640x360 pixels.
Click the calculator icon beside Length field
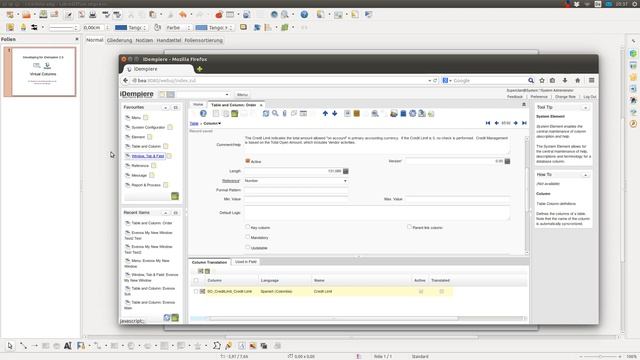click(x=346, y=171)
